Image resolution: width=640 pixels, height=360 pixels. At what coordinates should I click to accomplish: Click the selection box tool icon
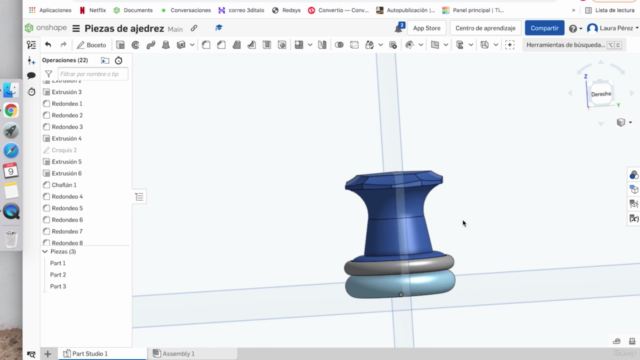[510, 45]
